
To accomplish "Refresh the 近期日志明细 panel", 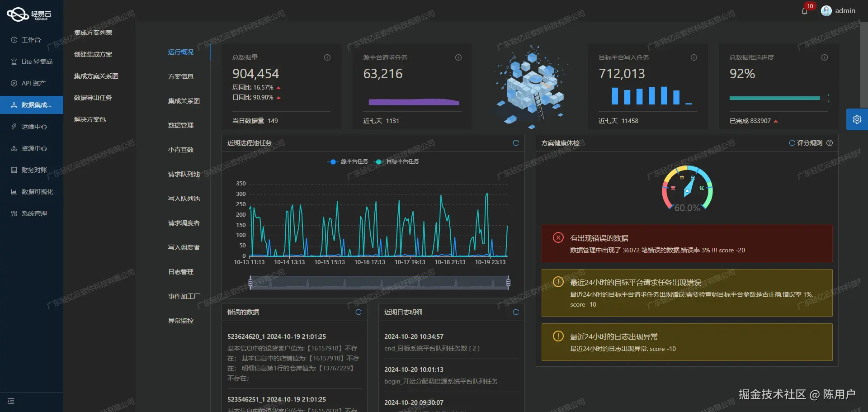I will pos(516,312).
